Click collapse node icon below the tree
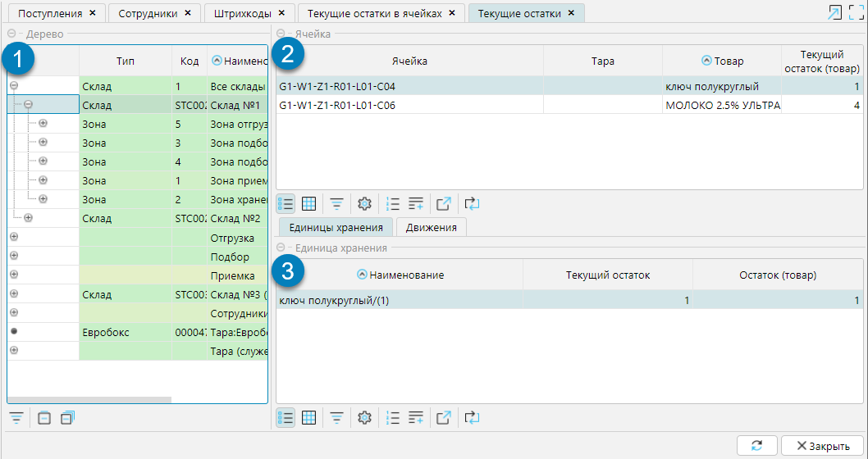 click(x=44, y=419)
